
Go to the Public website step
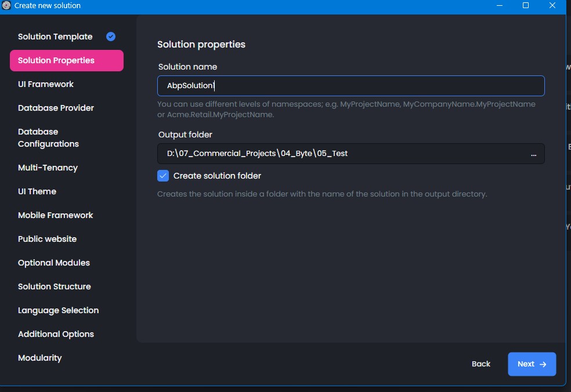47,239
